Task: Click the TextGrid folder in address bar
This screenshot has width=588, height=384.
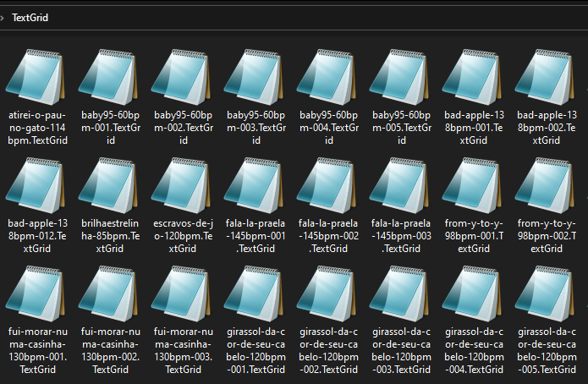Action: tap(30, 17)
